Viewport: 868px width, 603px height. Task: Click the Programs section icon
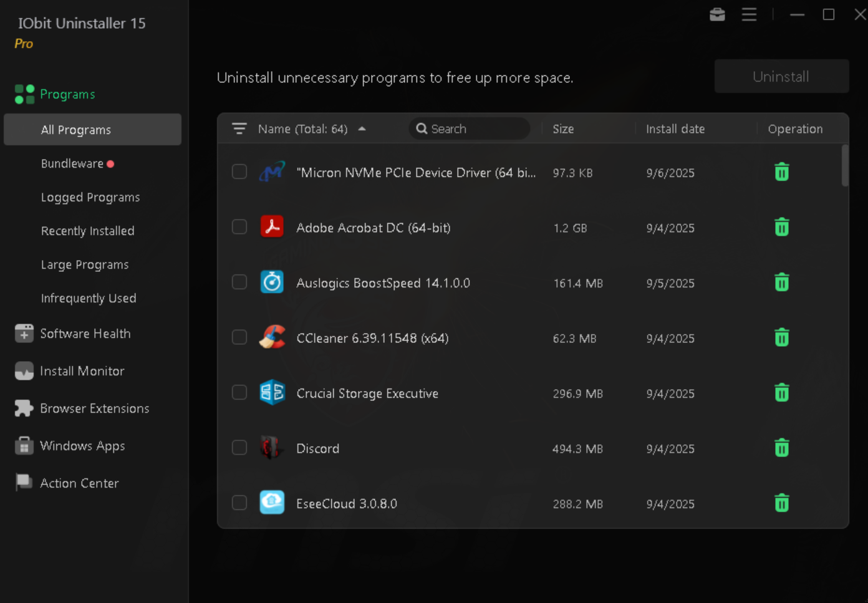coord(24,94)
